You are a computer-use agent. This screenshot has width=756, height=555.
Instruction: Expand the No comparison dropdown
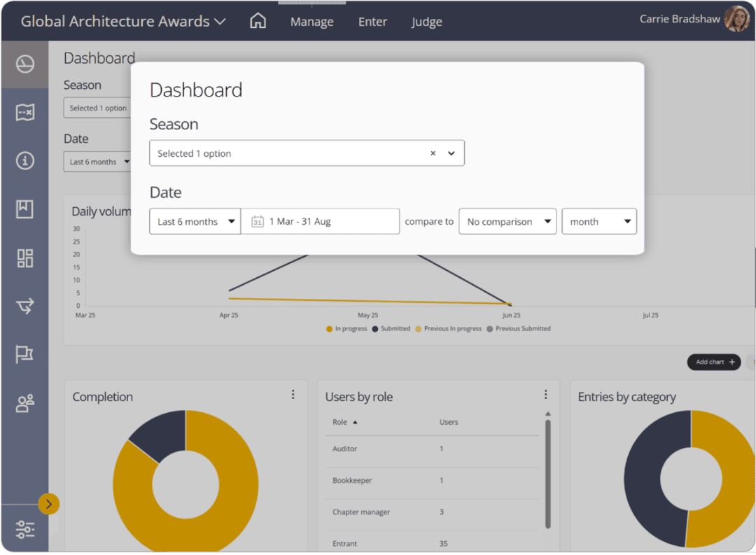pyautogui.click(x=507, y=222)
